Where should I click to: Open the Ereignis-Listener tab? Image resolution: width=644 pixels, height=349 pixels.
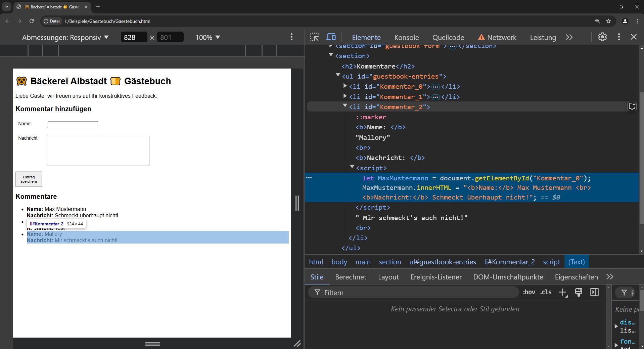pos(436,277)
